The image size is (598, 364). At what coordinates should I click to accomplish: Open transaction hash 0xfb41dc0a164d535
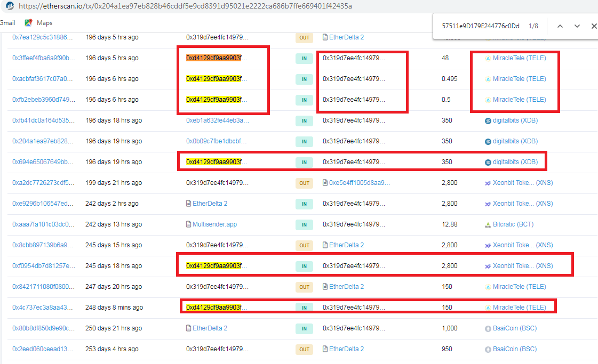coord(44,120)
